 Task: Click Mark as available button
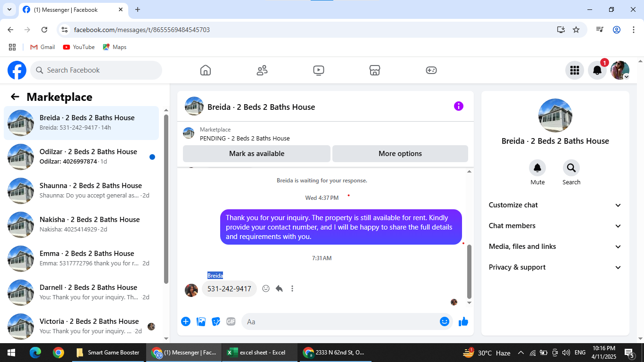click(256, 154)
